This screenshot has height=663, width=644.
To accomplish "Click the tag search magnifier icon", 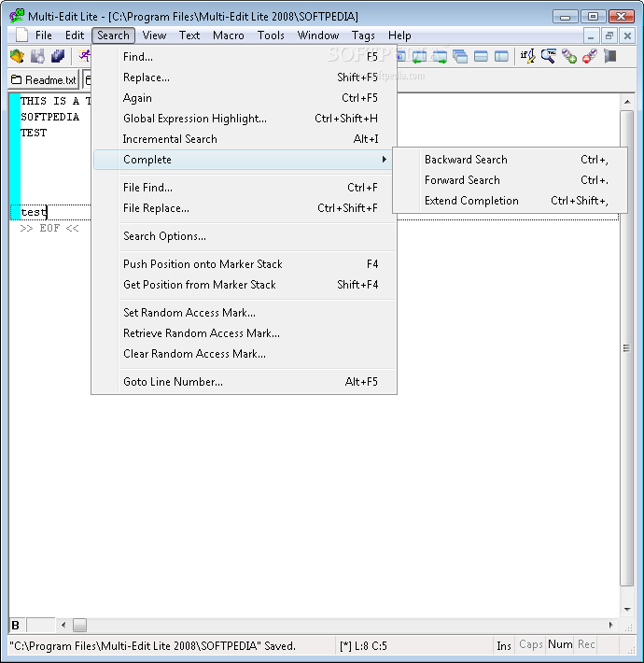I will point(549,56).
